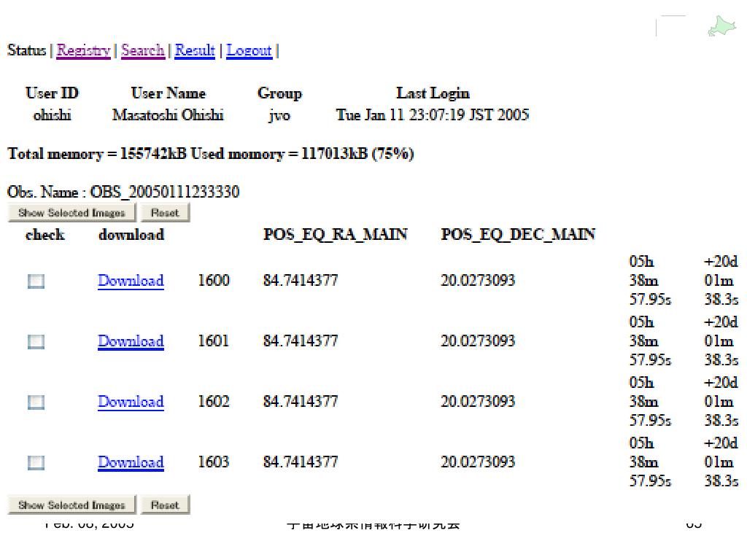Download the image for row 1600

pos(131,281)
